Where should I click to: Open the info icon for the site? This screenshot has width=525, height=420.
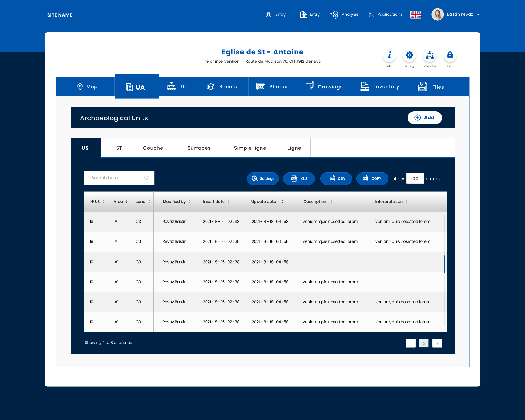pyautogui.click(x=389, y=55)
